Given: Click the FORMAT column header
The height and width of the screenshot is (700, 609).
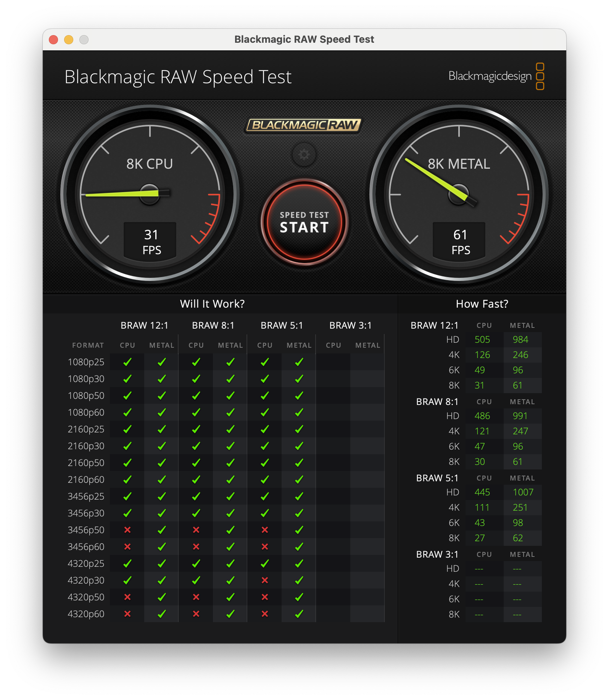Looking at the screenshot, I should click(x=88, y=345).
